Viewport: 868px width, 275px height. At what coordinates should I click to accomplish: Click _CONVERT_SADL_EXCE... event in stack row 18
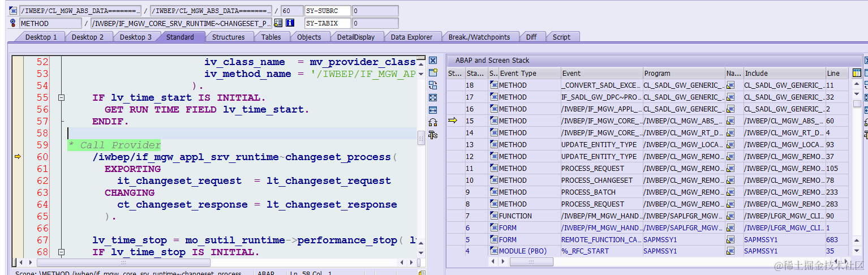601,85
